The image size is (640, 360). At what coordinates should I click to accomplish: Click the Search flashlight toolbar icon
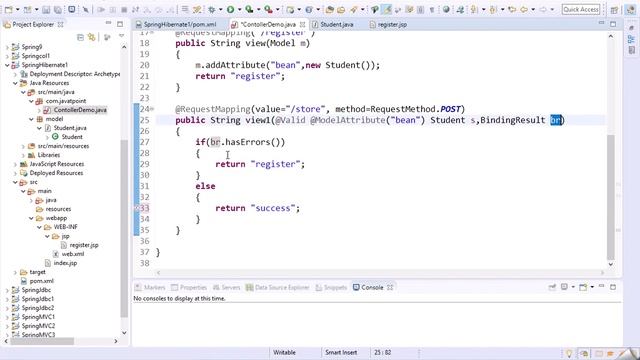pyautogui.click(x=353, y=9)
